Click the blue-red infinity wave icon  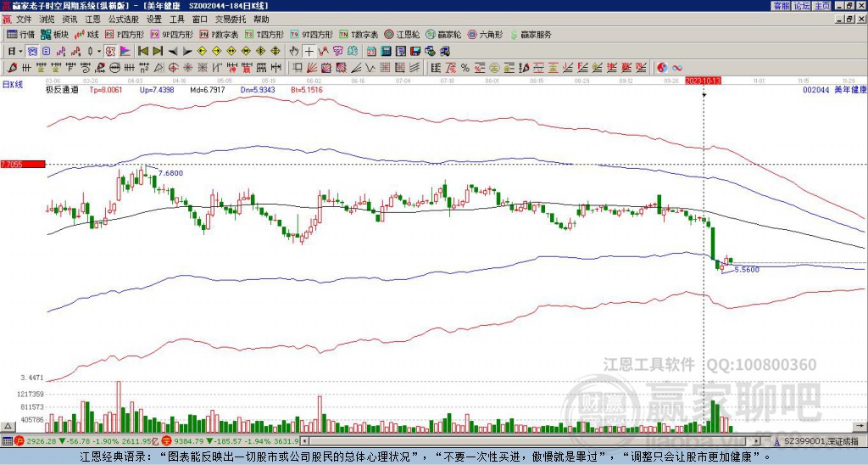pos(676,68)
